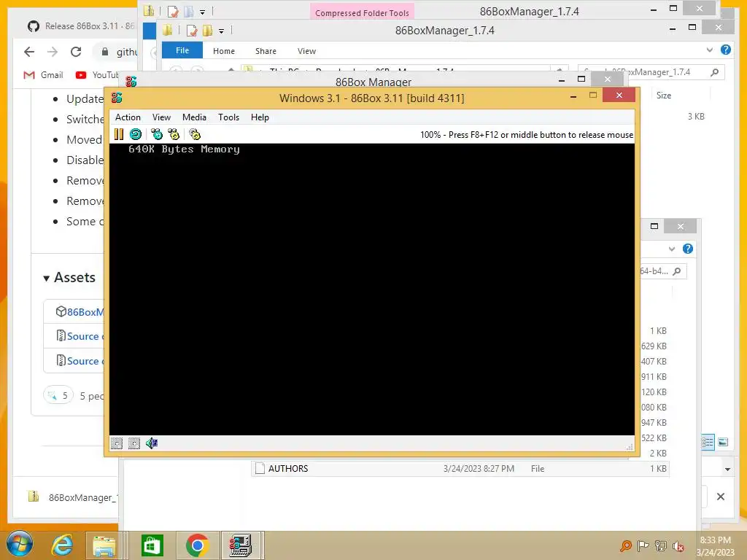Image resolution: width=747 pixels, height=560 pixels.
Task: Open File tab in Explorer ribbon
Action: (182, 50)
